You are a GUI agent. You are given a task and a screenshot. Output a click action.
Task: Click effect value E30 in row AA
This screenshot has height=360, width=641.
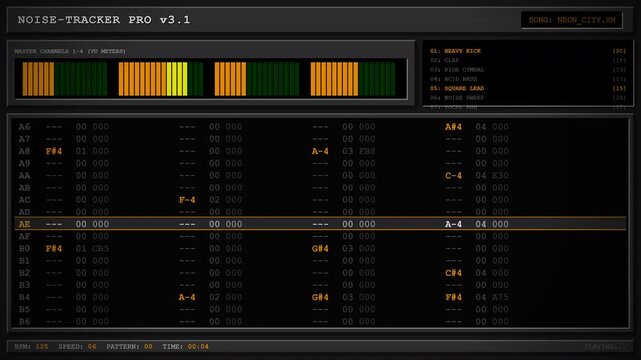tap(500, 176)
